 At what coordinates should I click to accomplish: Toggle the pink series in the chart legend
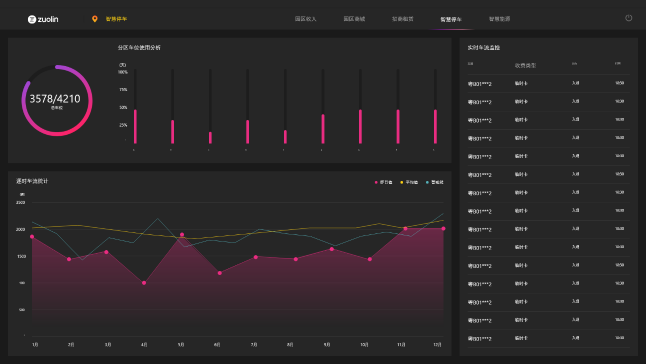tap(383, 182)
